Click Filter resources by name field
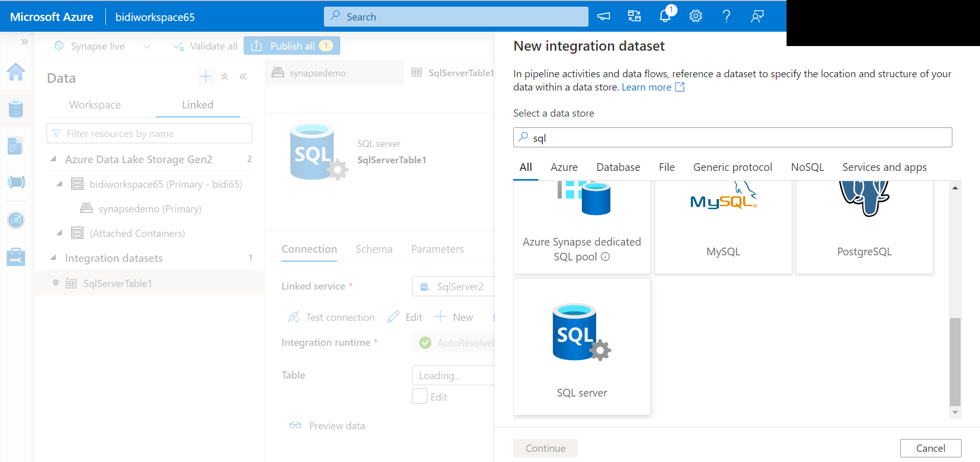 tap(149, 134)
